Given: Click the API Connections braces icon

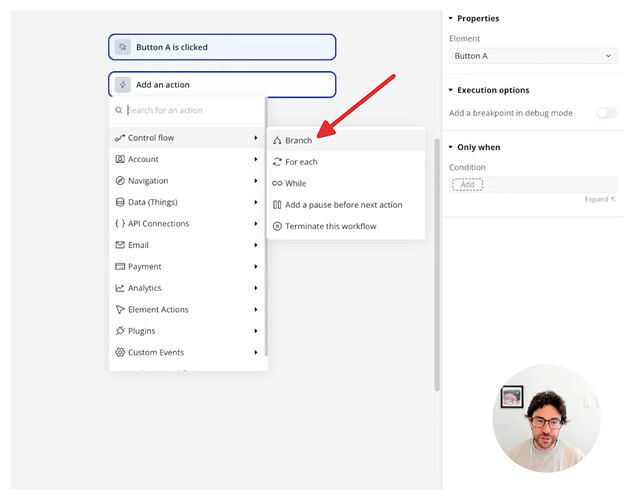Looking at the screenshot, I should (120, 224).
